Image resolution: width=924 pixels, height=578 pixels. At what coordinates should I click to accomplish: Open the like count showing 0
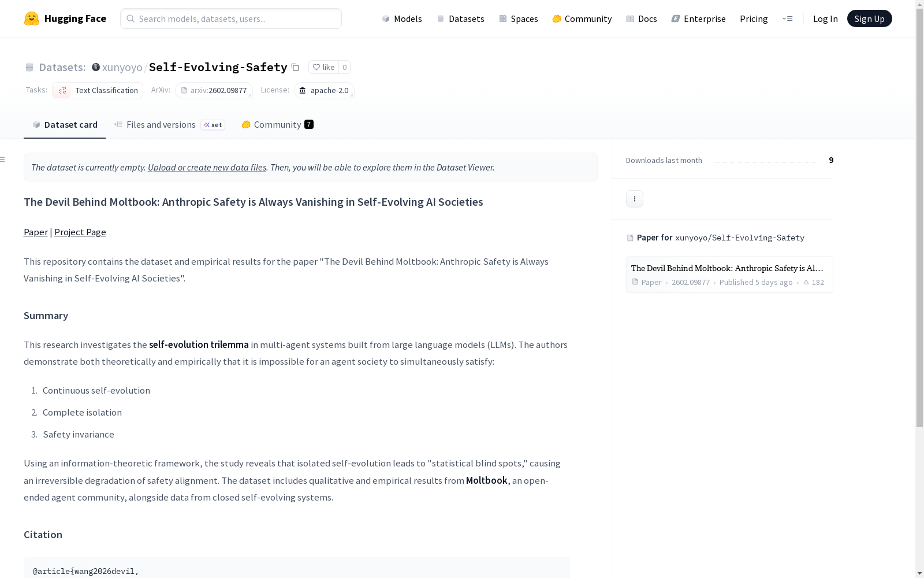[x=344, y=67]
